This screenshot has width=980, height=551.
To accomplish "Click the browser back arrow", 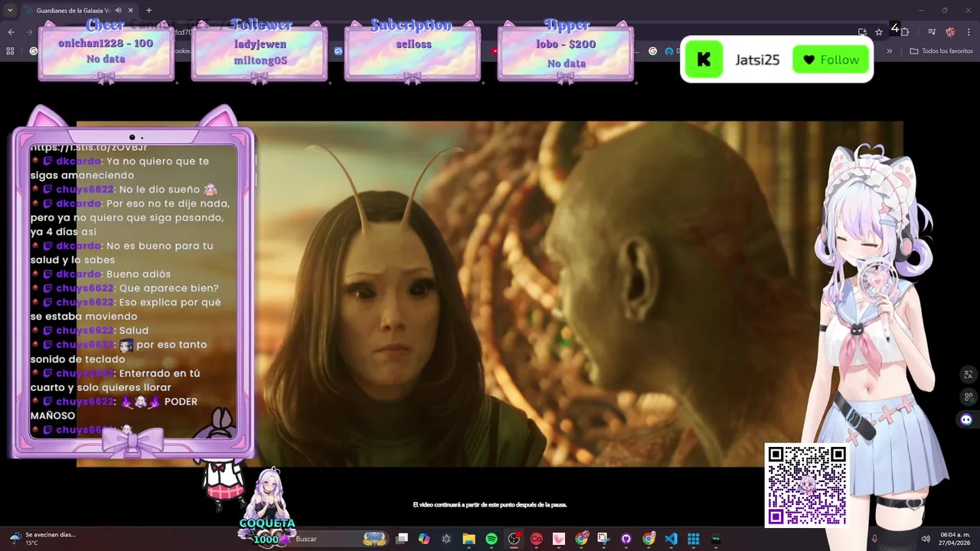I will (x=11, y=32).
